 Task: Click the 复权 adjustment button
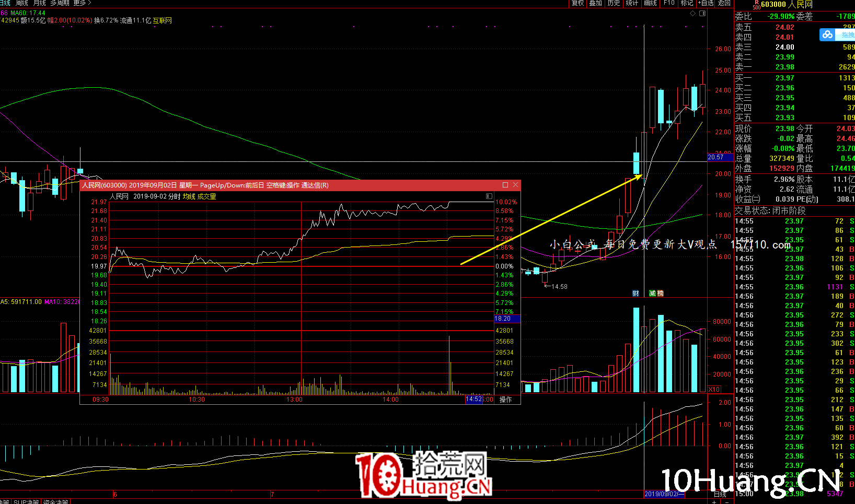[x=577, y=3]
